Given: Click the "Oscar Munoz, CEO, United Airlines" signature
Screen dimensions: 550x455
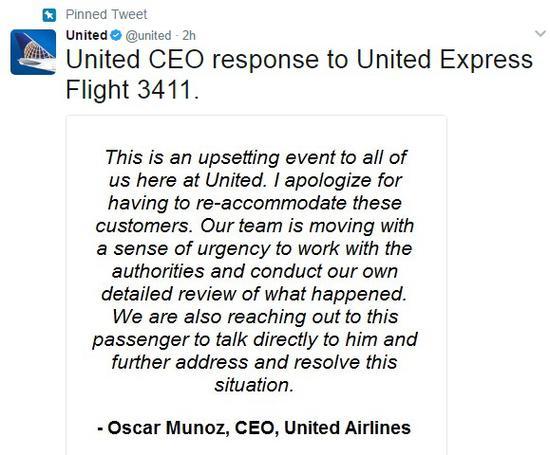Looking at the screenshot, I should (x=254, y=428).
